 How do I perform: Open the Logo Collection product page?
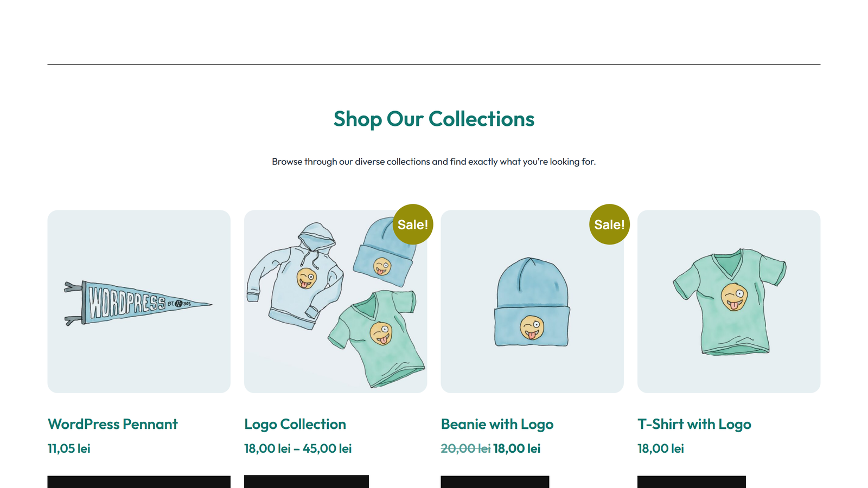pyautogui.click(x=295, y=424)
